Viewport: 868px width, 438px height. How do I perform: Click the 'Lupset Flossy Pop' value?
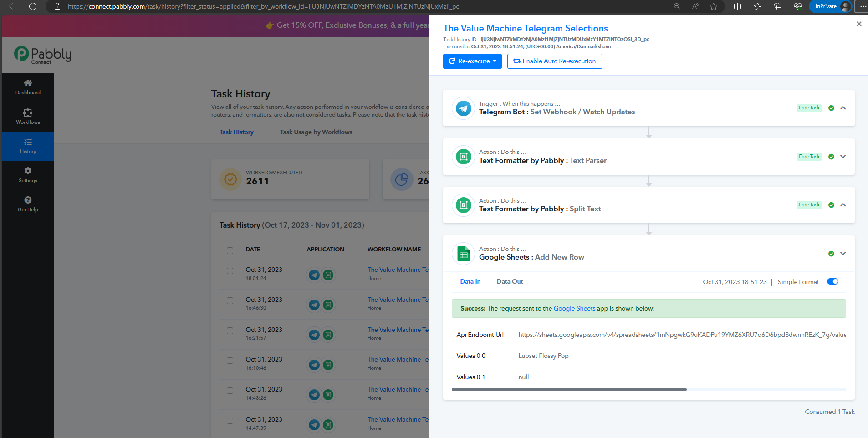(543, 356)
